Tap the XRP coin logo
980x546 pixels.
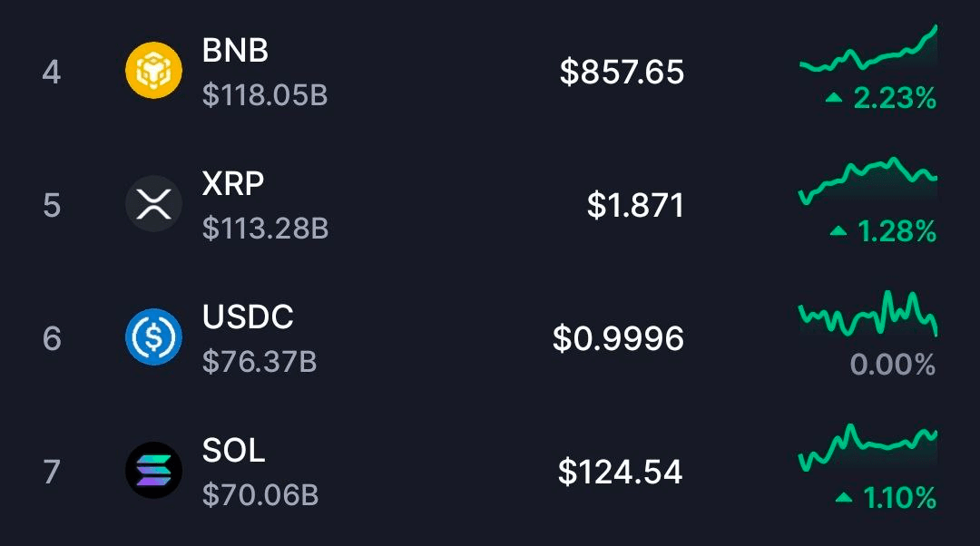(153, 205)
